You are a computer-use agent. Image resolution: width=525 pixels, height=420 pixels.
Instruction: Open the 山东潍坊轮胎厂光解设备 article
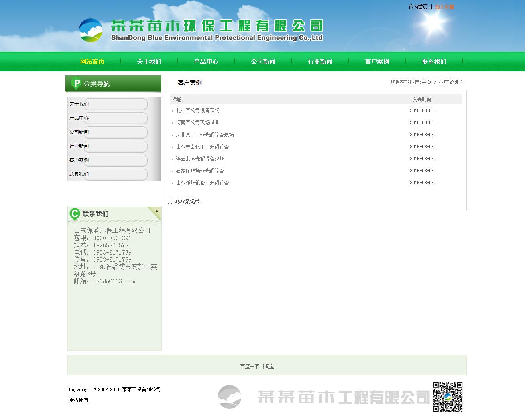(x=202, y=183)
